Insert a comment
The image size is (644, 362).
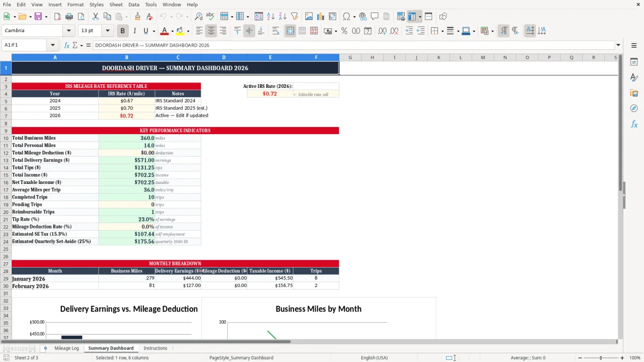tap(375, 17)
